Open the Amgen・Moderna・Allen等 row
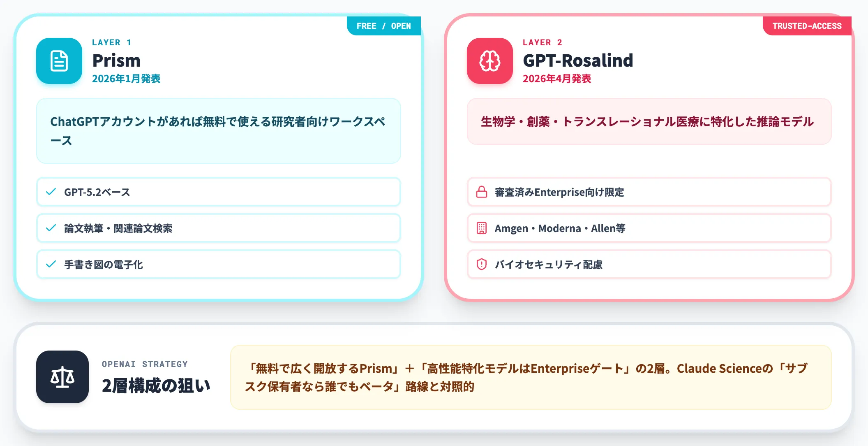868x446 pixels. coord(649,228)
